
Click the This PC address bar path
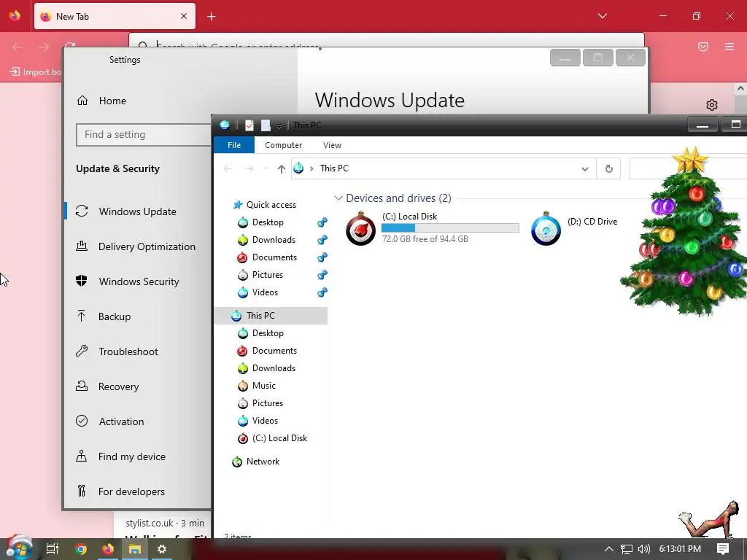[x=334, y=168]
